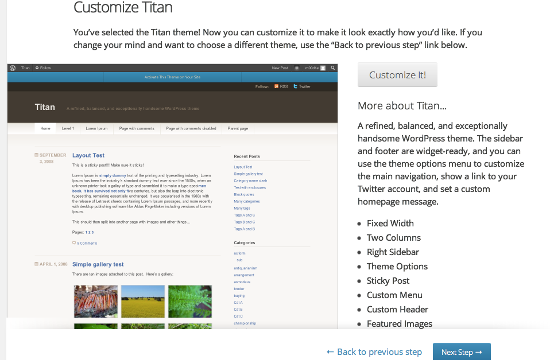Click the user avatar in preview admin bar
Image resolution: width=550 pixels, height=360 pixels.
click(323, 68)
